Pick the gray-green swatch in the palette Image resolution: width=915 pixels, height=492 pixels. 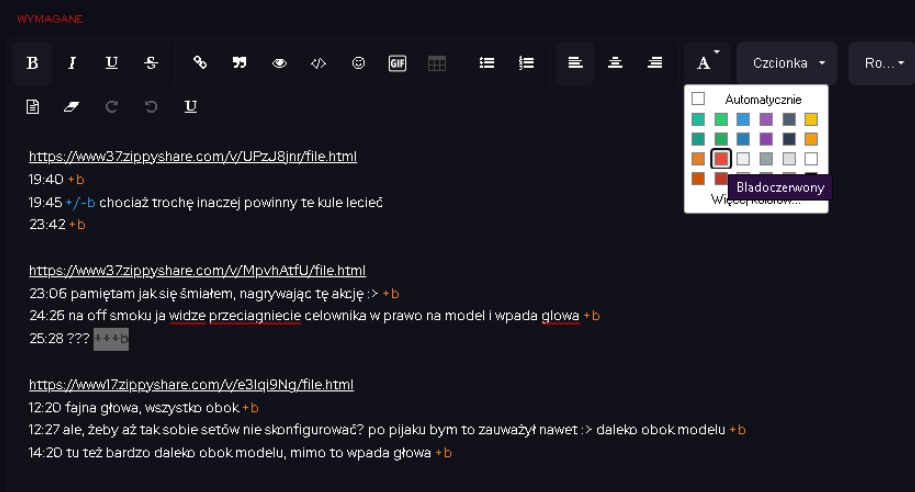coord(766,159)
